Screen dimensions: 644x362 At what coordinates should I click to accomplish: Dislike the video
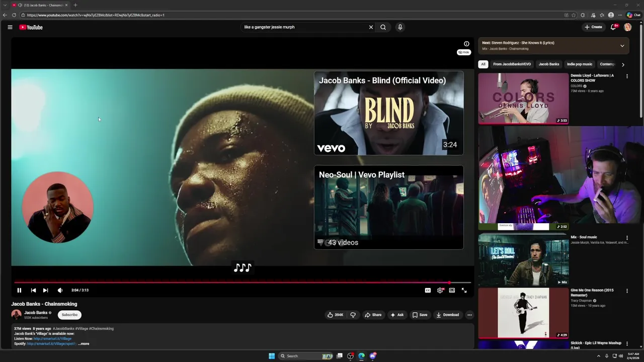coord(353,315)
